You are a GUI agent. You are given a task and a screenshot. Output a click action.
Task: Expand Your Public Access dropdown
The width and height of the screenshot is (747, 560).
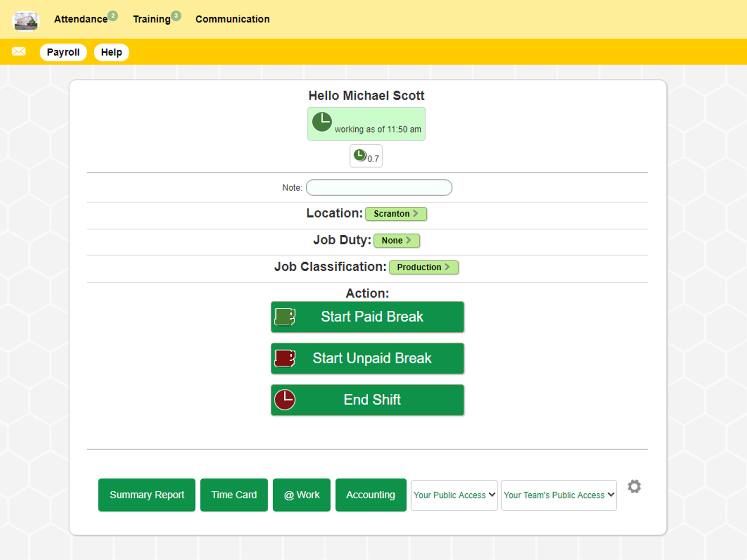454,495
